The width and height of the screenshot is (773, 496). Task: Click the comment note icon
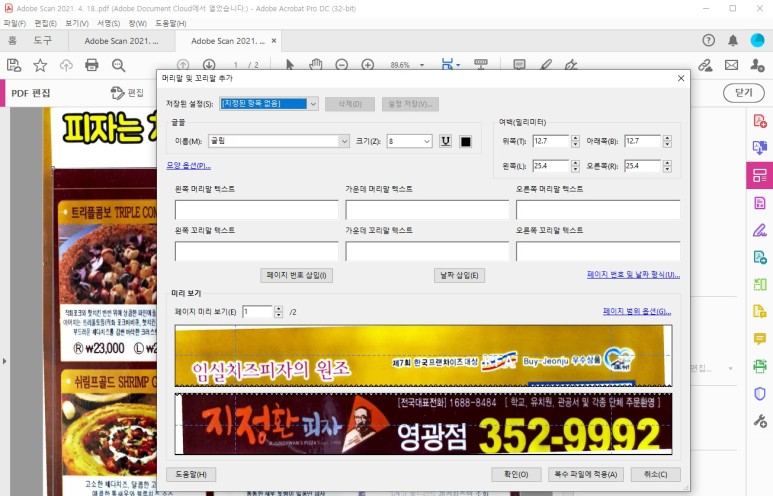pos(519,65)
